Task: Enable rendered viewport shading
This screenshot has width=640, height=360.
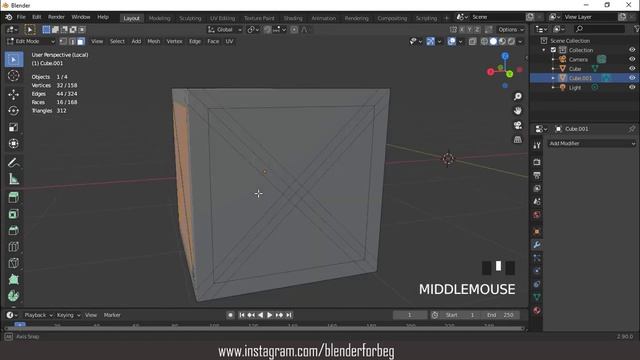Action: pyautogui.click(x=511, y=41)
